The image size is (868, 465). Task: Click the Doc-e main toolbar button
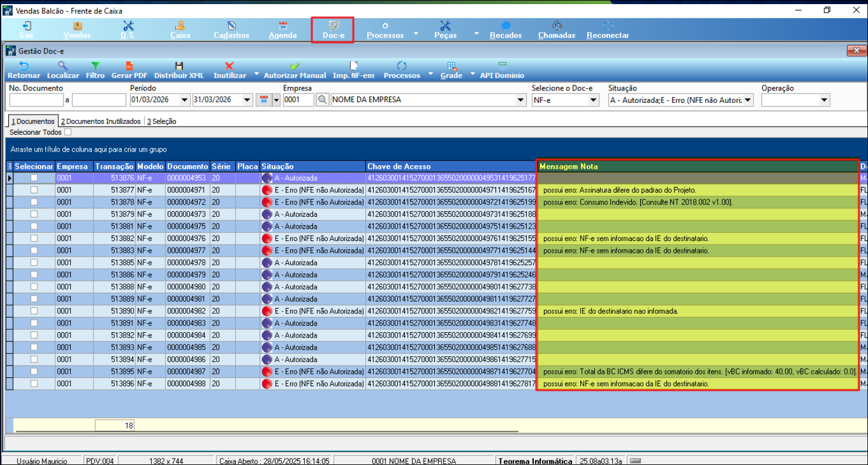(333, 30)
